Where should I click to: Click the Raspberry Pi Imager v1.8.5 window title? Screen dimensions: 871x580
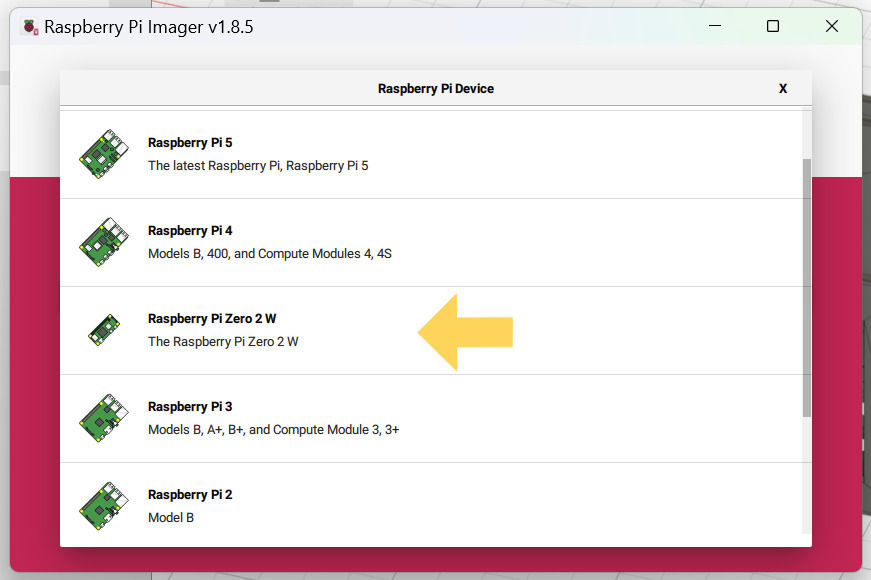(x=149, y=27)
